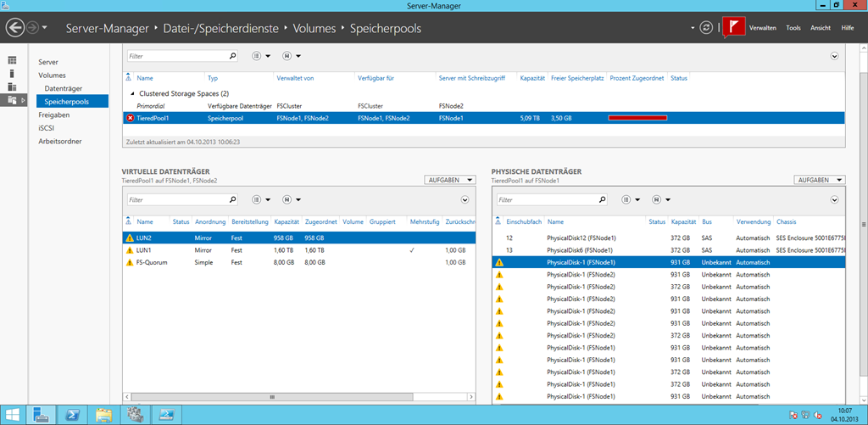868x425 pixels.
Task: Open the Tools menu
Action: coord(793,28)
